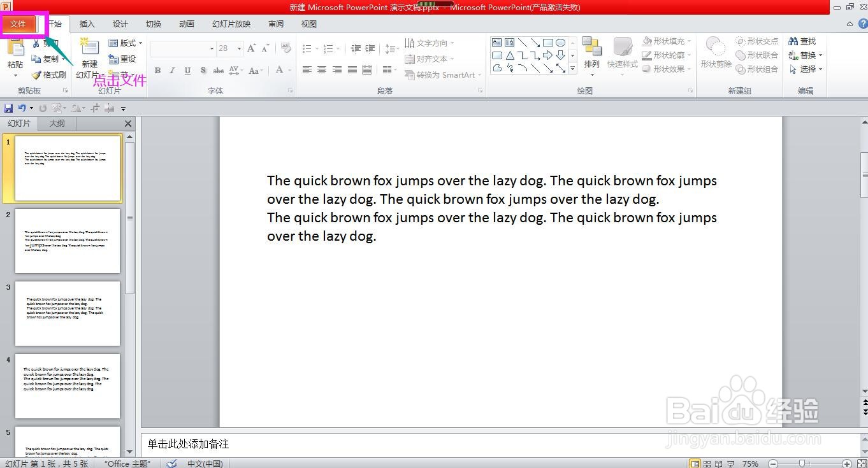Click the save icon in quick toolbar
Viewport: 868px width, 468px height.
[x=8, y=108]
